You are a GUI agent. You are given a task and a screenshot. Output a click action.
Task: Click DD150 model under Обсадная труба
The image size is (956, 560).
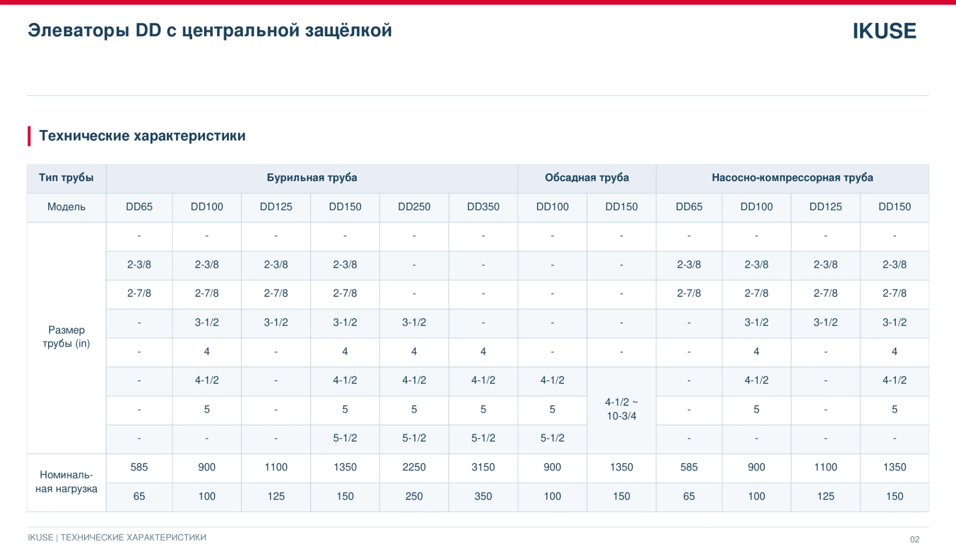[x=621, y=207]
